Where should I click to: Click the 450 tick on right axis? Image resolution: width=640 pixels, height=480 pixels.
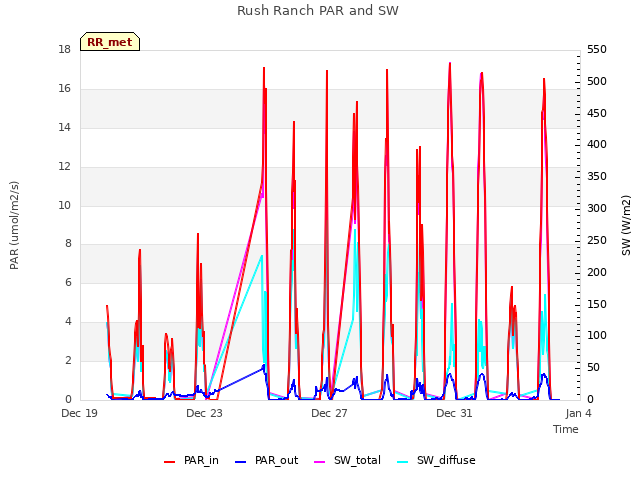(x=597, y=113)
